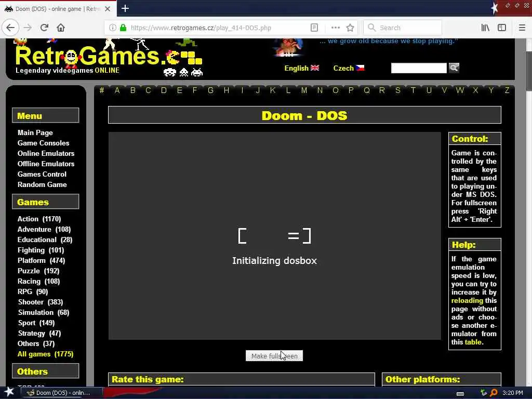Click the orange search icon in system tray
532x399 pixels.
click(x=494, y=393)
